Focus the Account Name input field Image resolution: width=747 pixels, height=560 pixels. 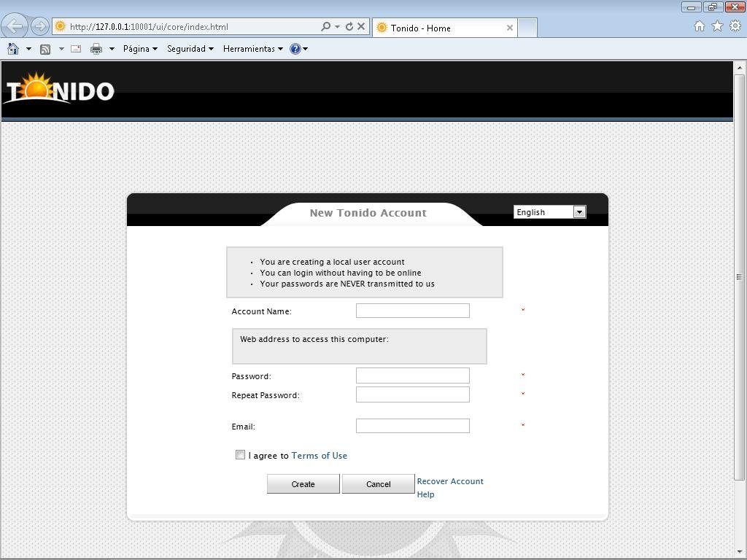click(x=413, y=311)
